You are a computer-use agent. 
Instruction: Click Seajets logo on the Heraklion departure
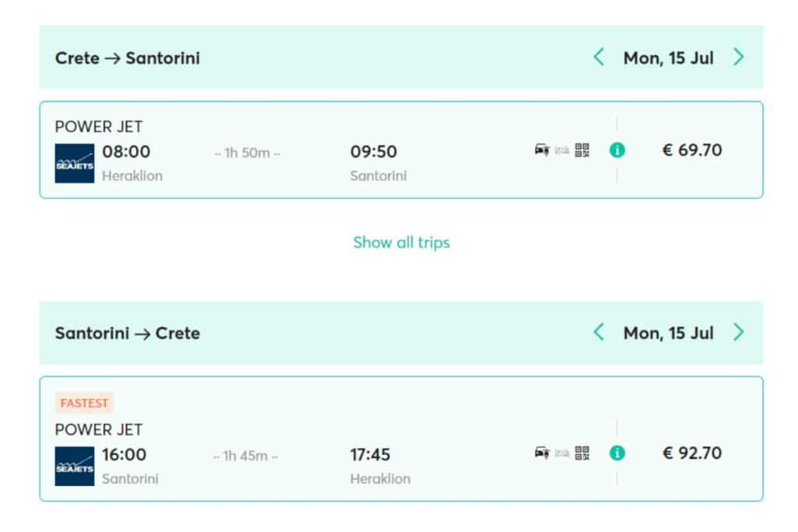coord(75,163)
